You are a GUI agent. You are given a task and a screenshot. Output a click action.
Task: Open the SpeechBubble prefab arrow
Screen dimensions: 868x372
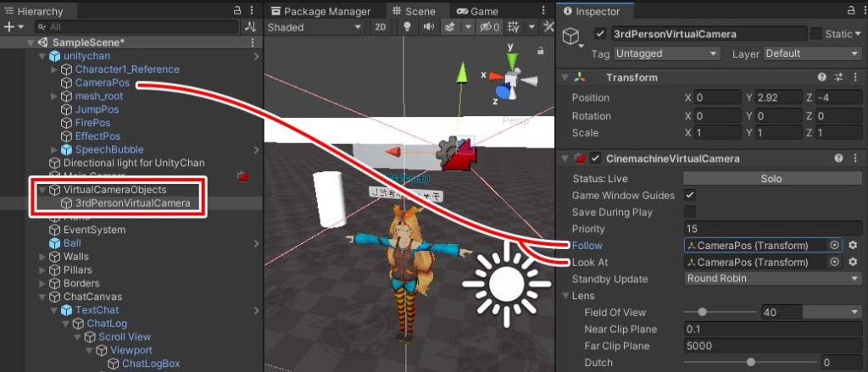256,150
